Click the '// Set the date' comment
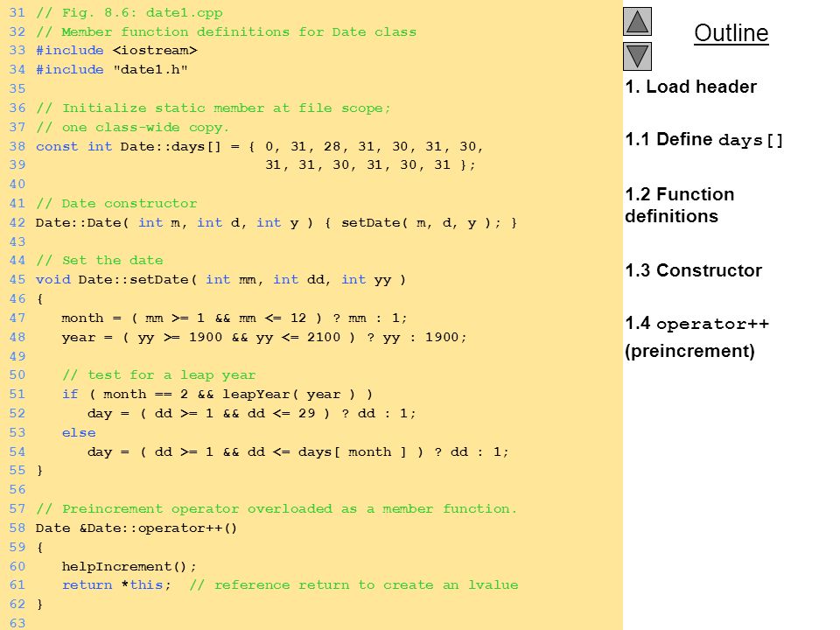Screen dimensions: 840x630 point(99,261)
